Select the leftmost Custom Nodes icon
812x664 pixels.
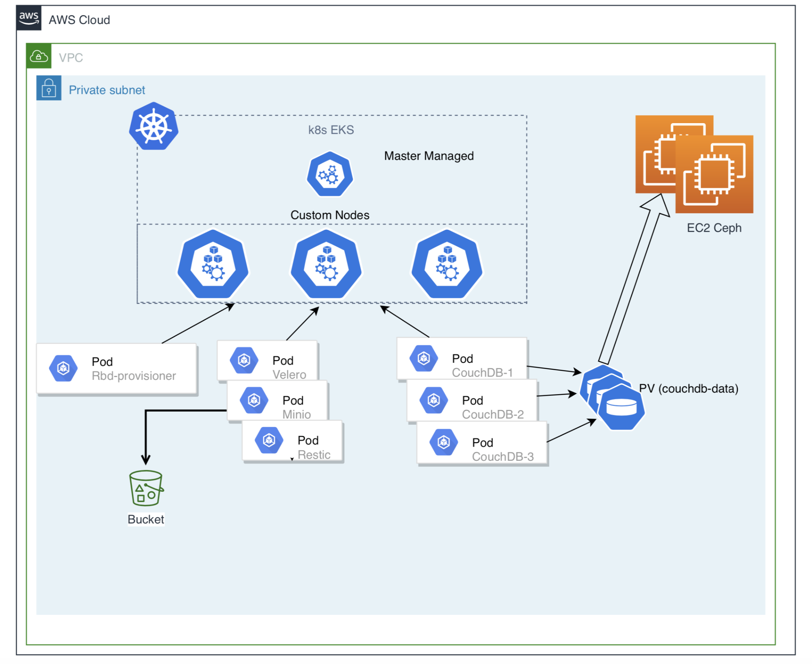point(213,265)
